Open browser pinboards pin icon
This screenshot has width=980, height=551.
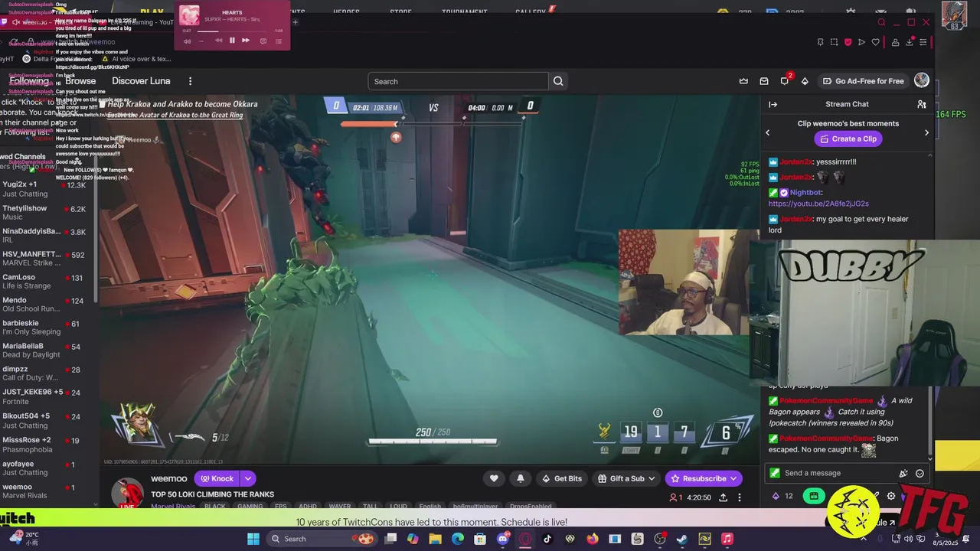pos(820,42)
